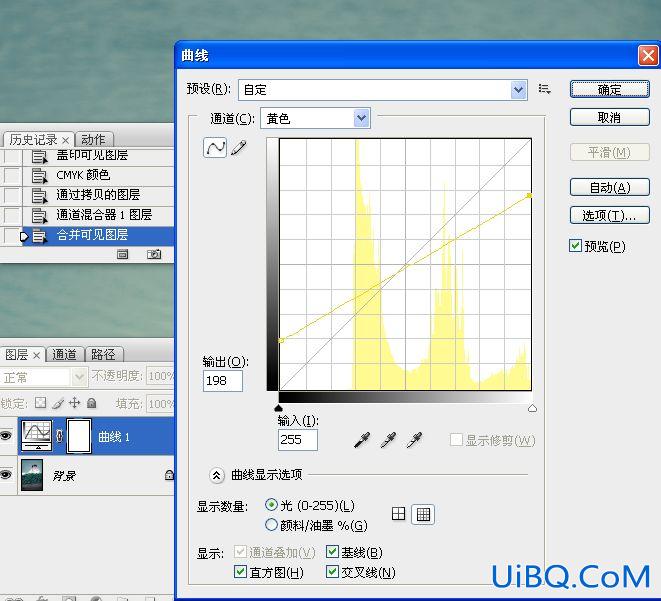Toggle the 交叉线 checkbox
This screenshot has height=601, width=661.
(333, 572)
